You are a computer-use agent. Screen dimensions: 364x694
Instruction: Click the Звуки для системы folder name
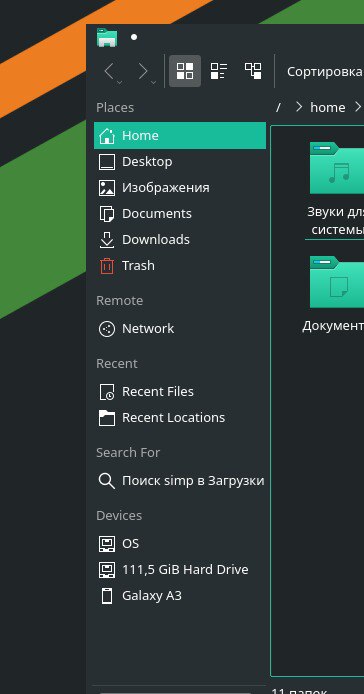coord(335,221)
